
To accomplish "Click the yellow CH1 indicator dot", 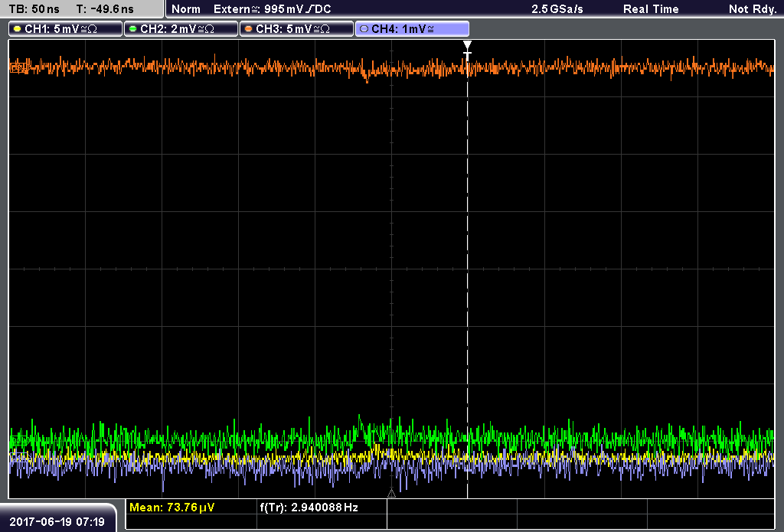I will pyautogui.click(x=18, y=29).
